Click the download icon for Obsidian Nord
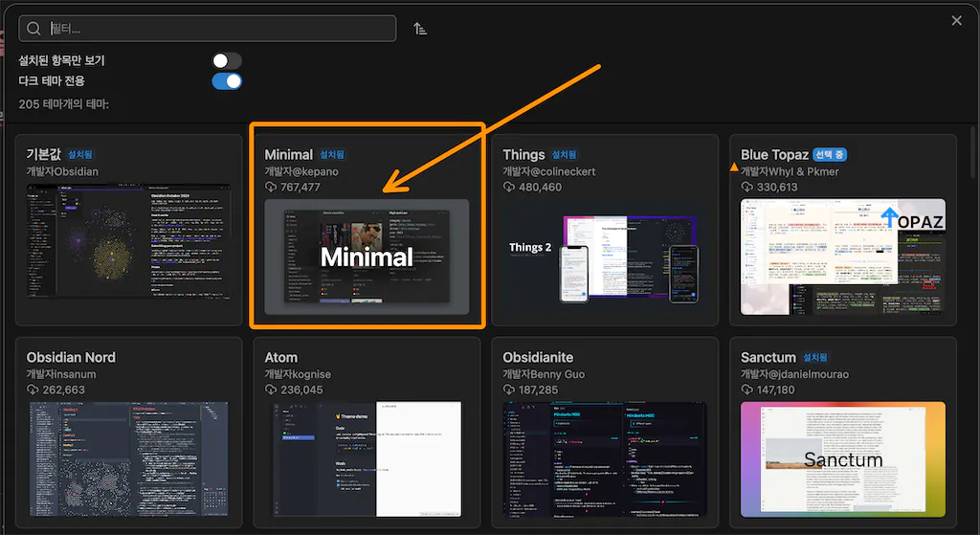 tap(33, 390)
